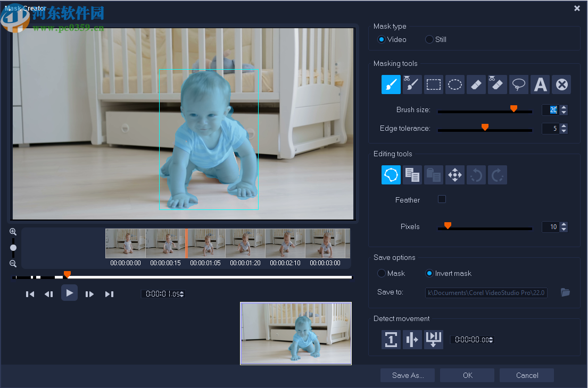Enable the Invert mask save option

(x=429, y=273)
